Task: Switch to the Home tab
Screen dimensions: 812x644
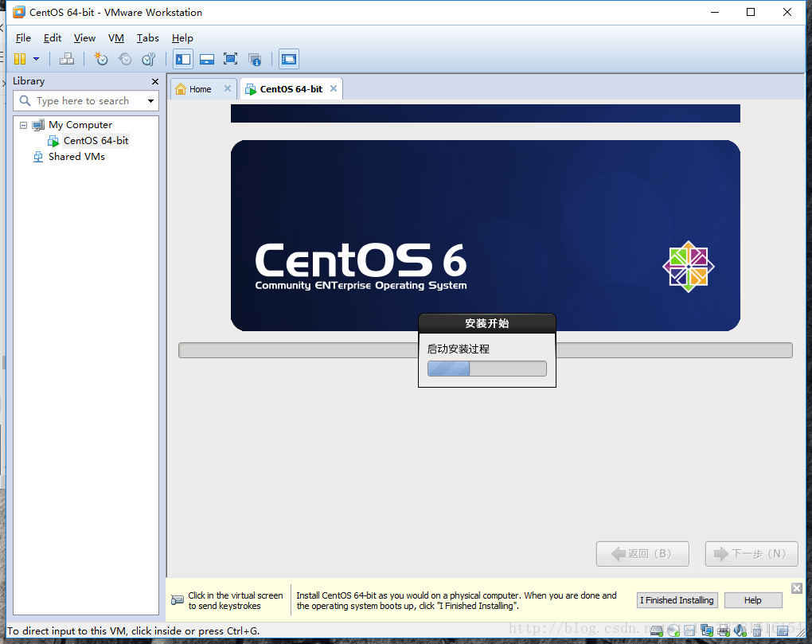Action: click(200, 89)
